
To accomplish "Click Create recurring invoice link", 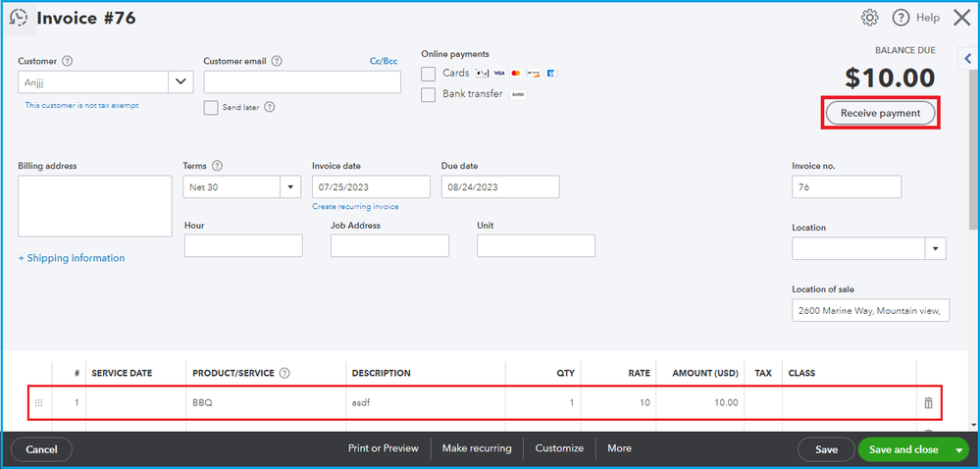I will point(355,206).
